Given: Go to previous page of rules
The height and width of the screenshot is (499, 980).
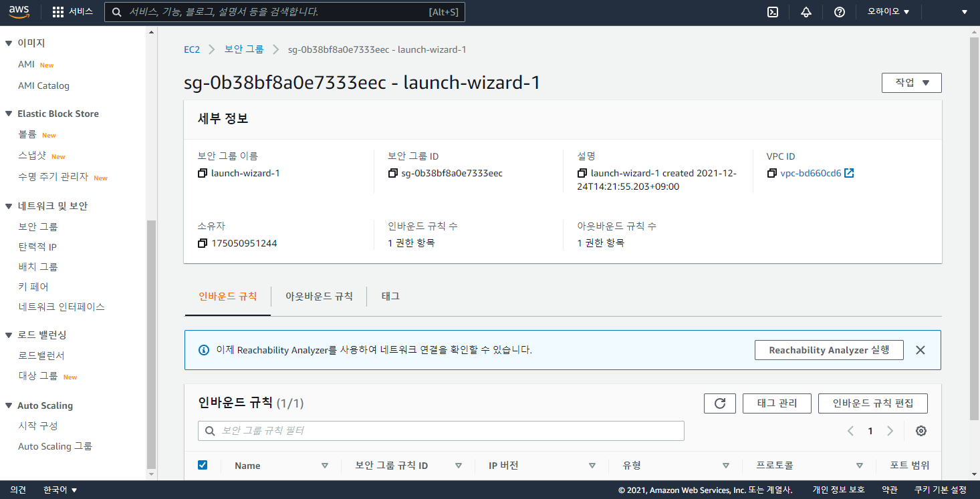Looking at the screenshot, I should pos(850,431).
